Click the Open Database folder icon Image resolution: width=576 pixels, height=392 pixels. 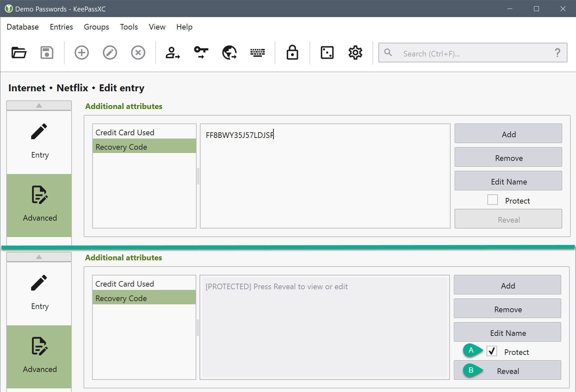point(19,53)
